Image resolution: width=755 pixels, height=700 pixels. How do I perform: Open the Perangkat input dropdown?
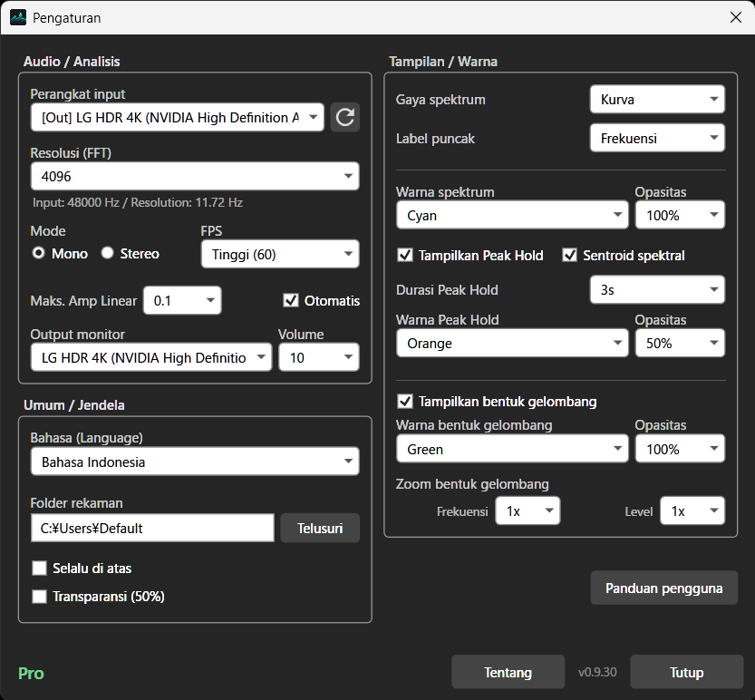tap(178, 117)
